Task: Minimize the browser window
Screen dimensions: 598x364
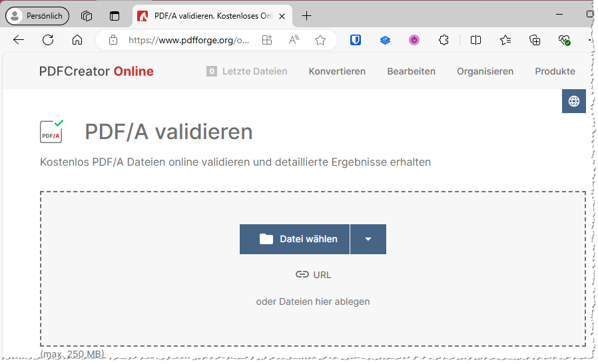Action: click(x=559, y=15)
